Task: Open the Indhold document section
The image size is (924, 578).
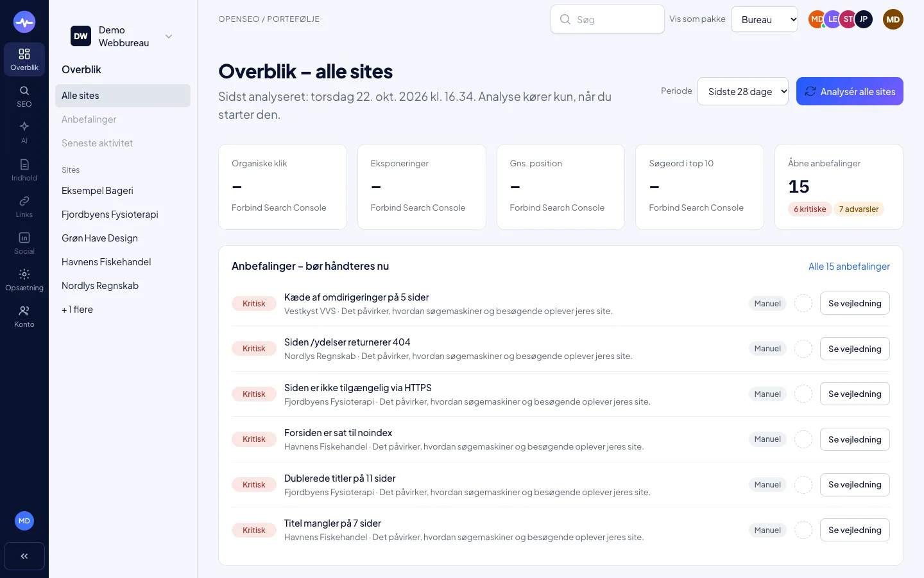Action: pyautogui.click(x=24, y=170)
